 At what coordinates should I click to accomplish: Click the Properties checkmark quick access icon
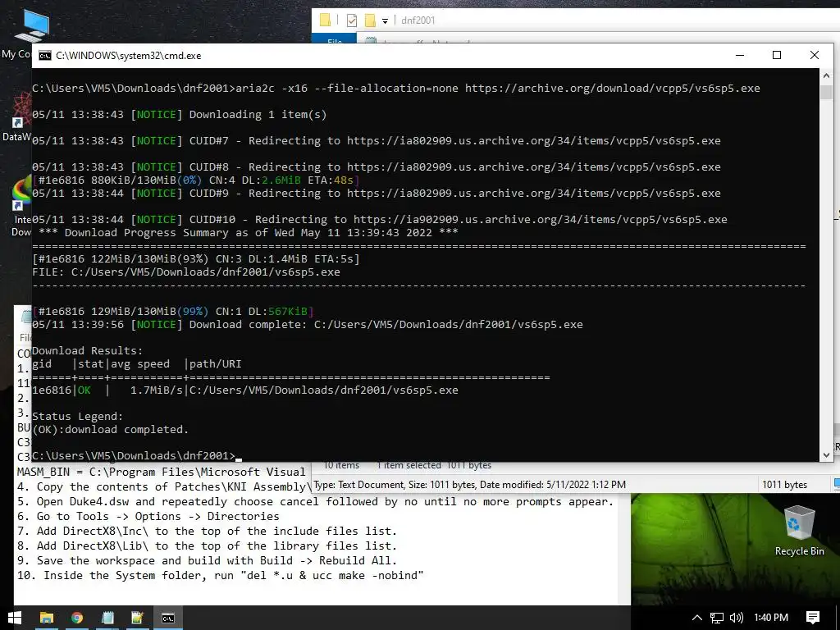[x=351, y=21]
